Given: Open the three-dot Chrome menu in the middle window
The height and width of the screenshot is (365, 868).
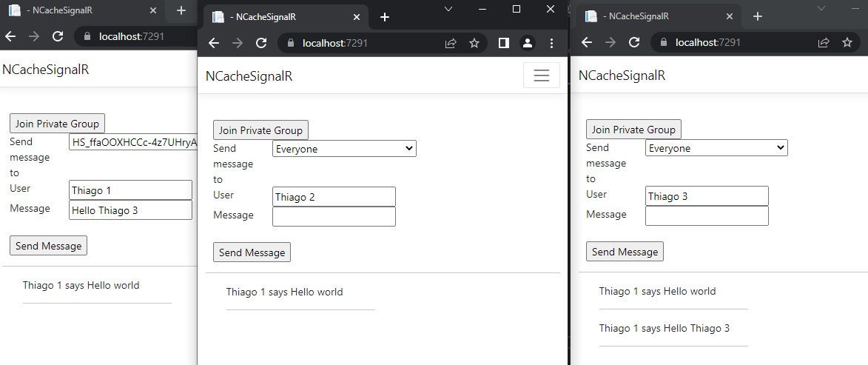Looking at the screenshot, I should point(552,43).
